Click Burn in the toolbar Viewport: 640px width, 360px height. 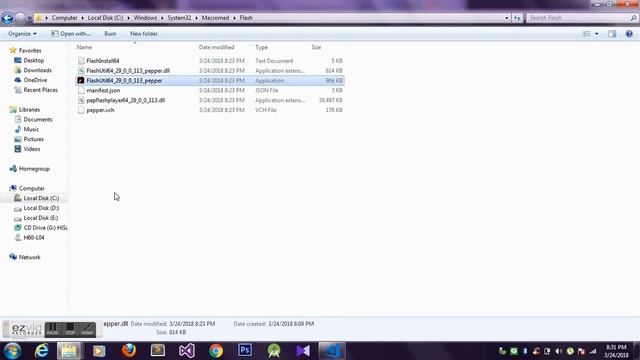coord(110,34)
